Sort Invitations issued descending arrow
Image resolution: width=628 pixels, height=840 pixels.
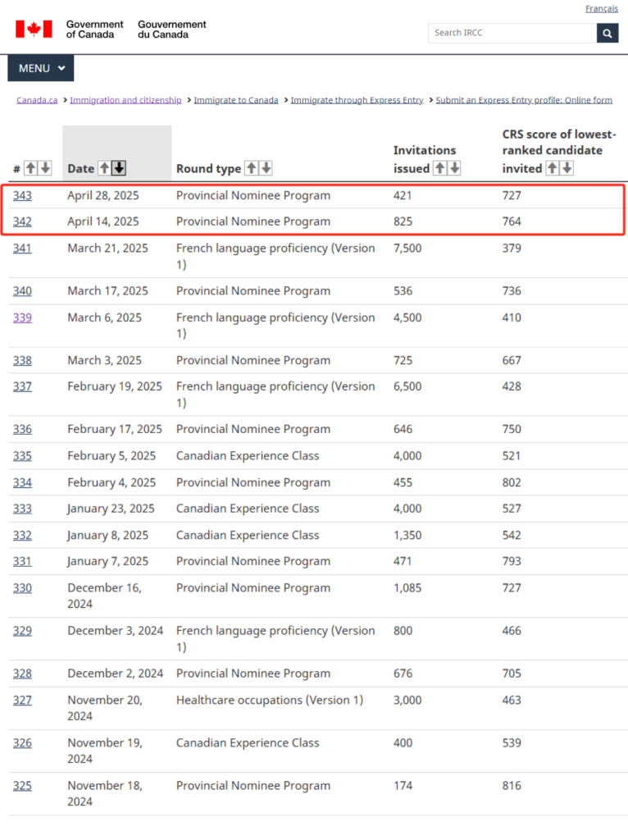point(454,168)
